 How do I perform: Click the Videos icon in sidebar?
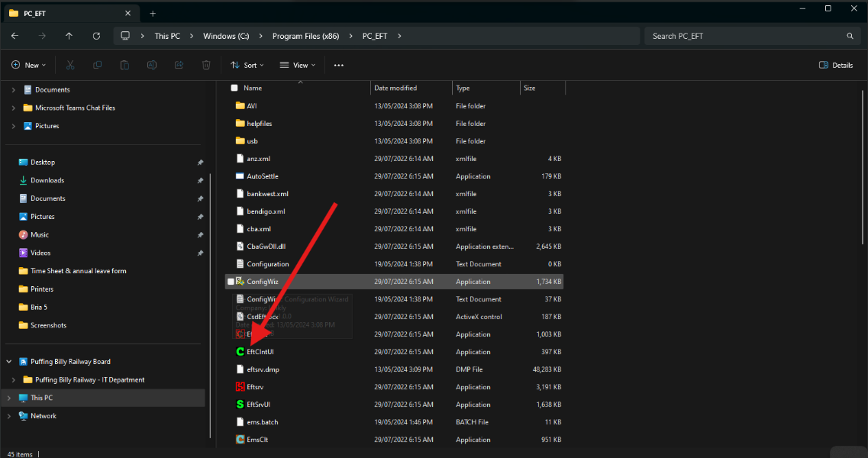click(x=23, y=253)
